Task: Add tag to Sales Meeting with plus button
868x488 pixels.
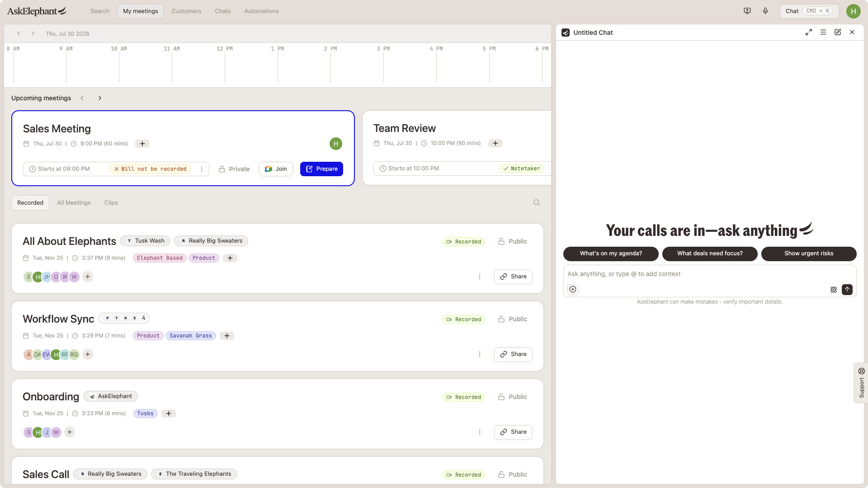Action: click(x=142, y=144)
